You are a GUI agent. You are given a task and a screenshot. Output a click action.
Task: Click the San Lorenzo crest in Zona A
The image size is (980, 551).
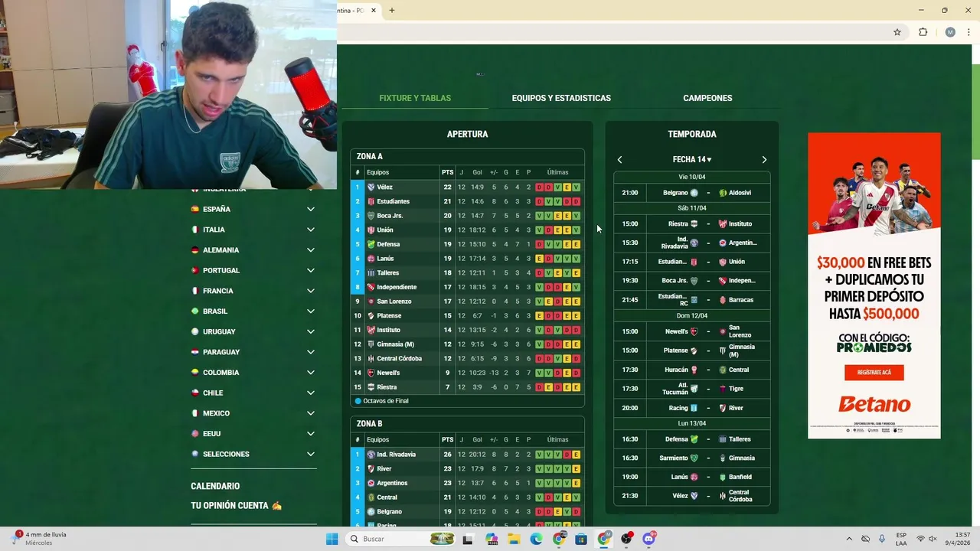[x=371, y=302]
